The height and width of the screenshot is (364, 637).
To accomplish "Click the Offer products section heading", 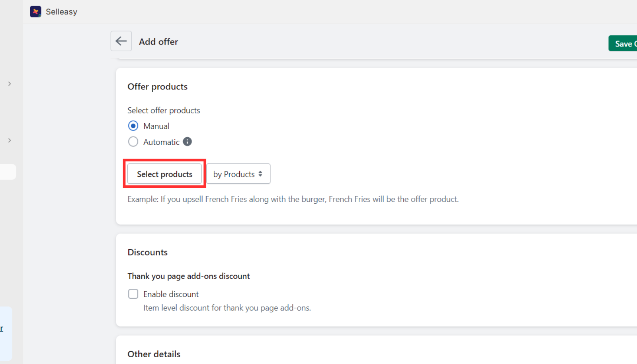I will (157, 86).
